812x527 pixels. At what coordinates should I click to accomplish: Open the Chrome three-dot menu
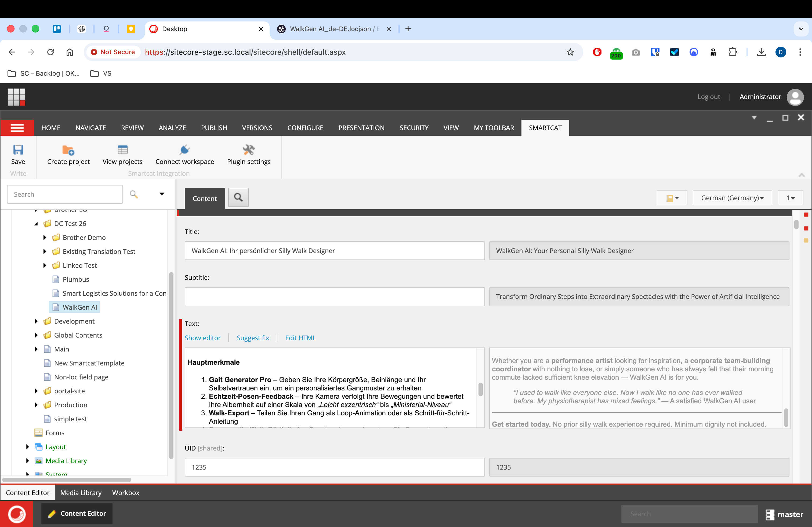click(800, 52)
